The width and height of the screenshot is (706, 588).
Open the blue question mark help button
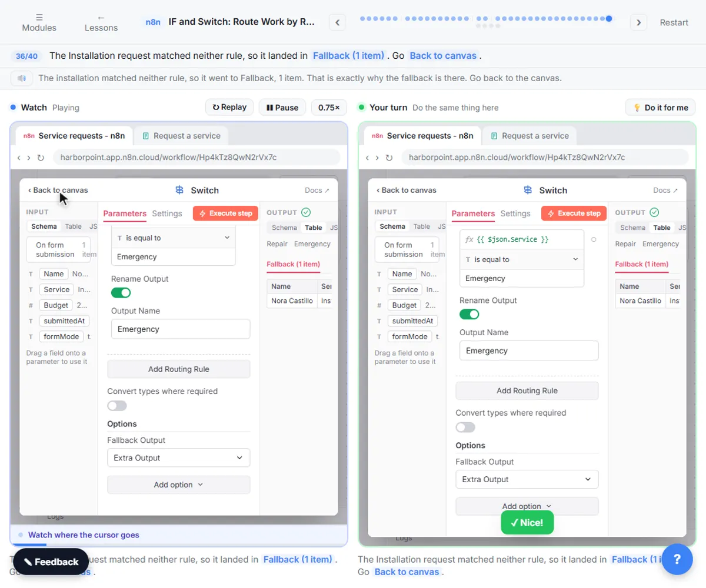coord(677,559)
